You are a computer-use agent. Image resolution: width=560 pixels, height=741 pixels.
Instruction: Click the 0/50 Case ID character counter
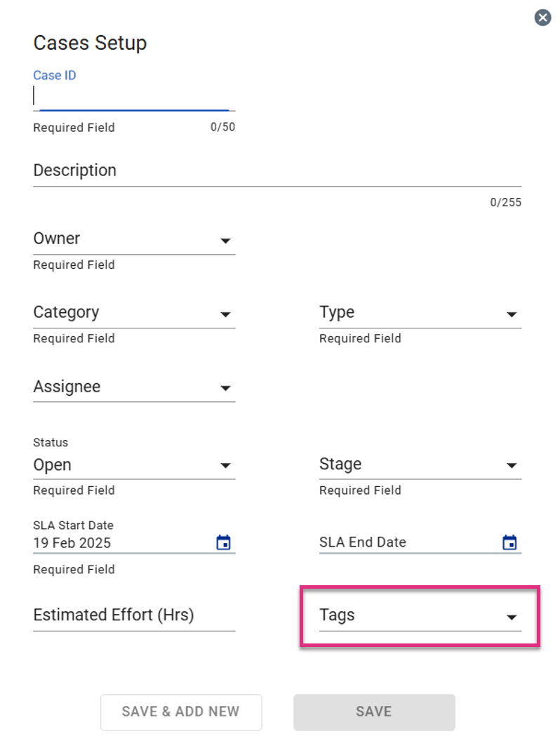[x=222, y=127]
